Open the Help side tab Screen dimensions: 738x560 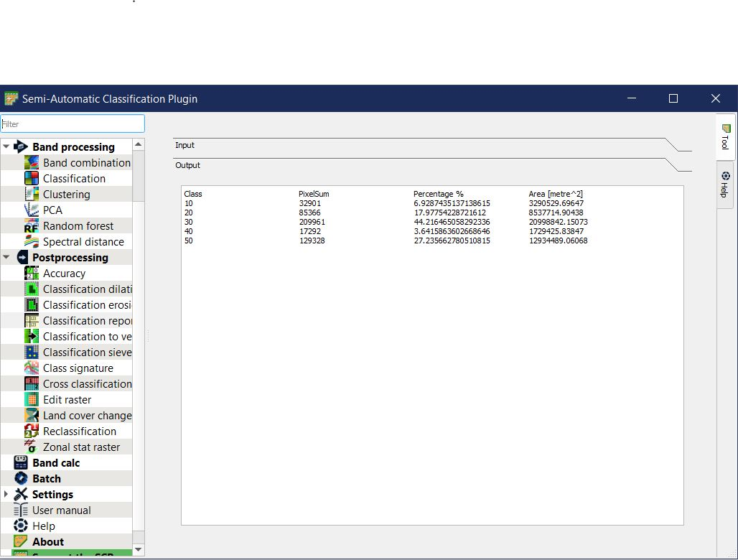[725, 185]
